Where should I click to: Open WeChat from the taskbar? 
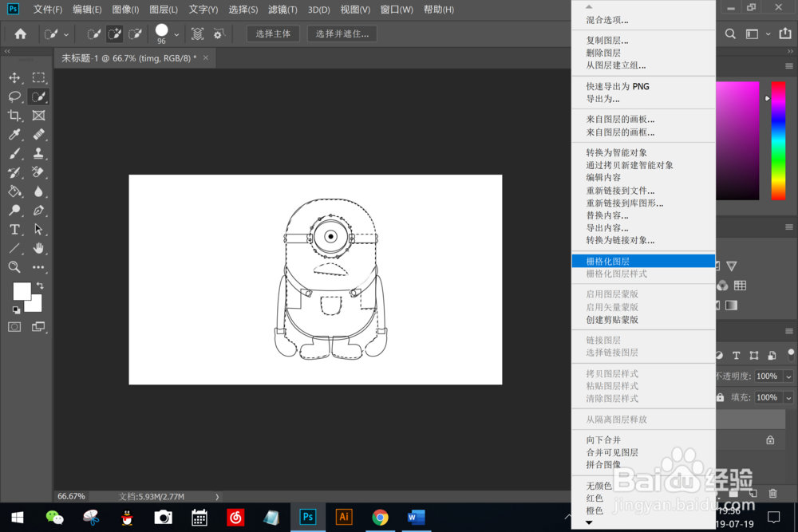click(x=54, y=518)
